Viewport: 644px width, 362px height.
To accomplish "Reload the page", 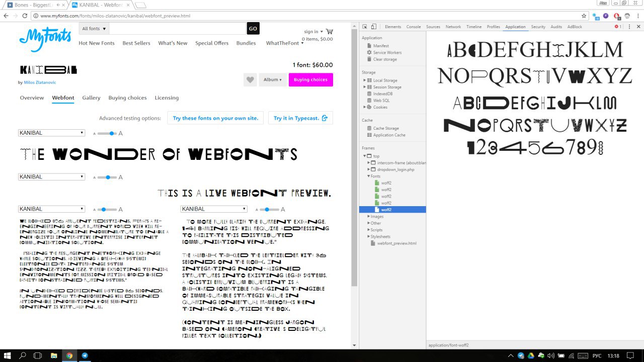I will (25, 16).
